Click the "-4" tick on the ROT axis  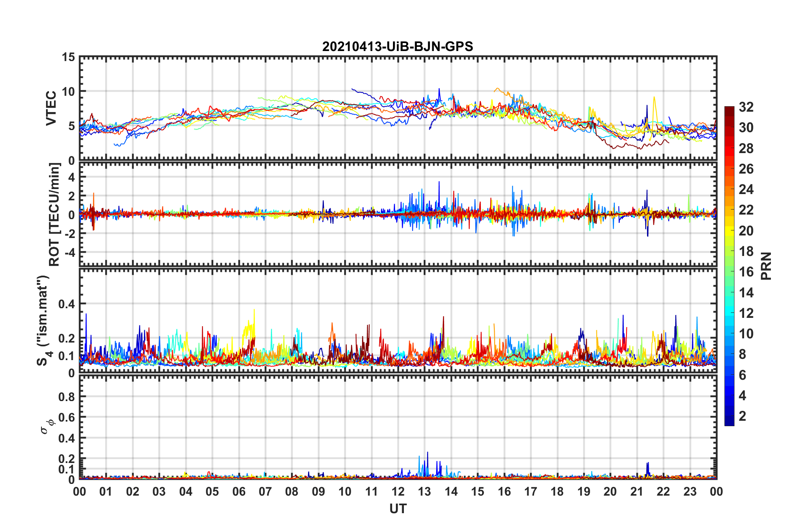tap(70, 252)
